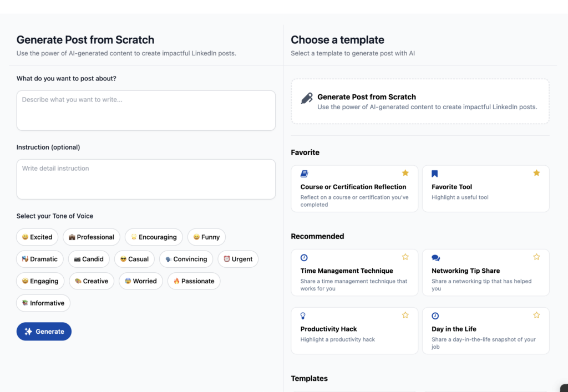568x392 pixels.
Task: Select the Professional tone of voice
Action: pyautogui.click(x=92, y=237)
